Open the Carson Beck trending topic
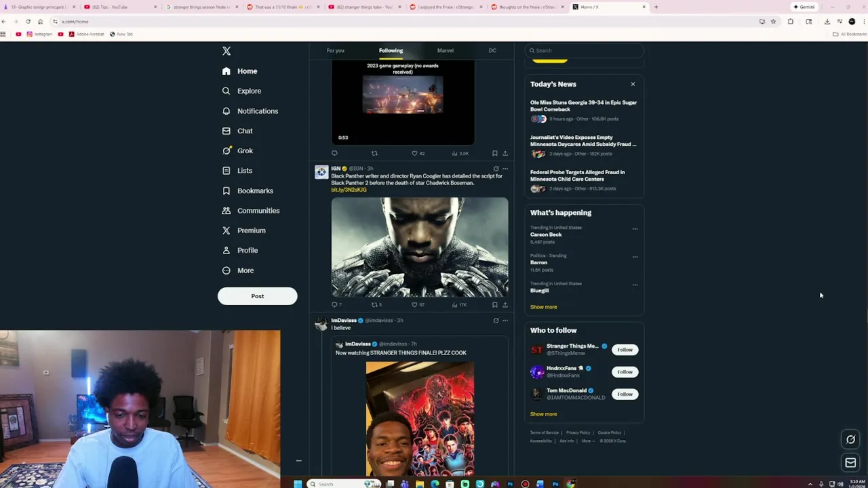 (x=545, y=235)
